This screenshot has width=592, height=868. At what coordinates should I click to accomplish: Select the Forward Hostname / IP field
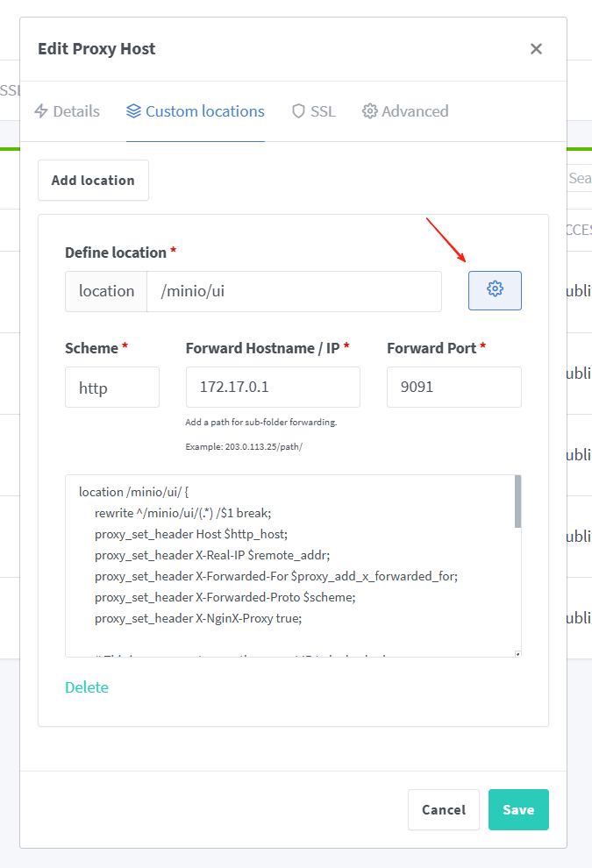tap(273, 388)
